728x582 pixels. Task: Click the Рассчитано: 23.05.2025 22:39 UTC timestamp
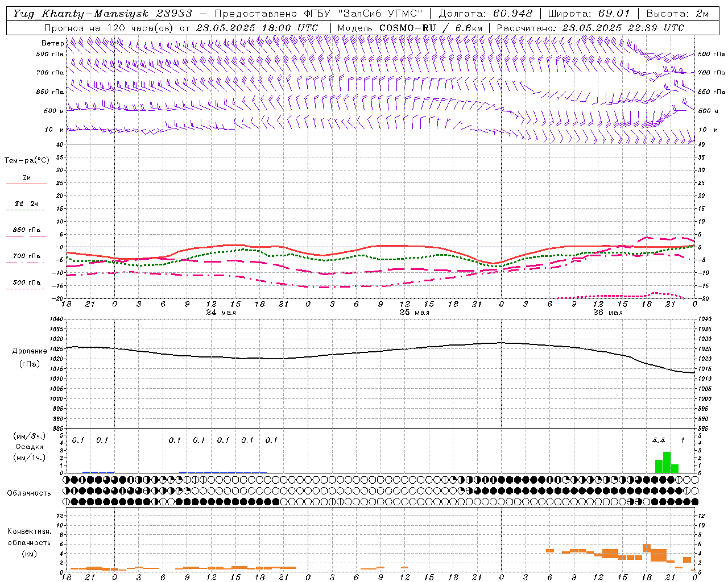[590, 28]
